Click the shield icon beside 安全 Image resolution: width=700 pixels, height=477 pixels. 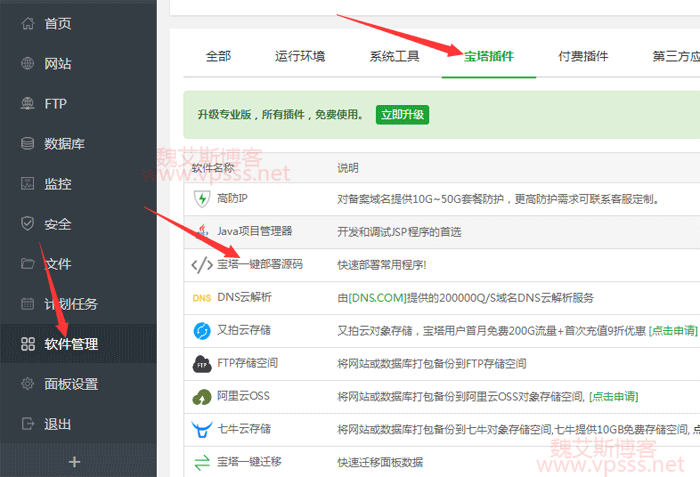click(28, 223)
